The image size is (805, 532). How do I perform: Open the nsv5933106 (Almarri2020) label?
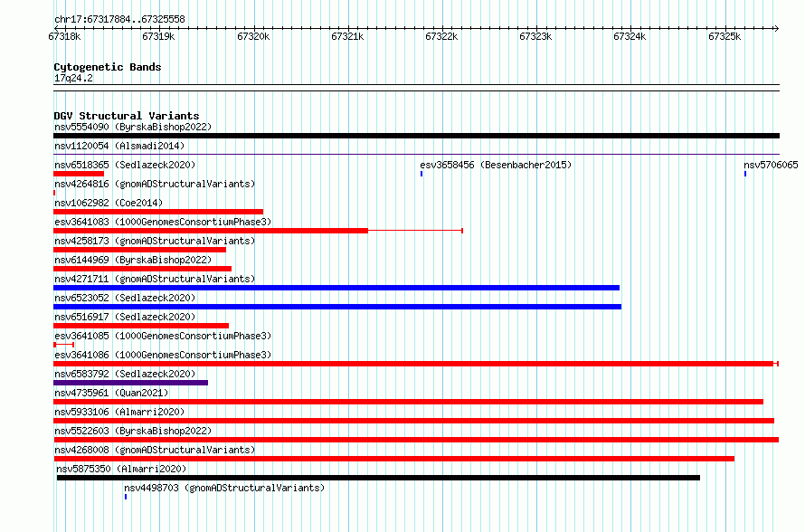(119, 412)
